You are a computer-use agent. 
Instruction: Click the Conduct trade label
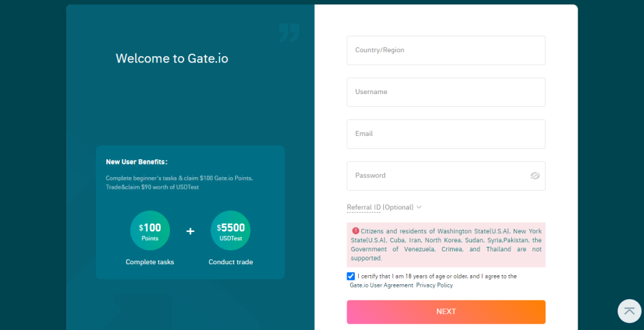(x=231, y=262)
